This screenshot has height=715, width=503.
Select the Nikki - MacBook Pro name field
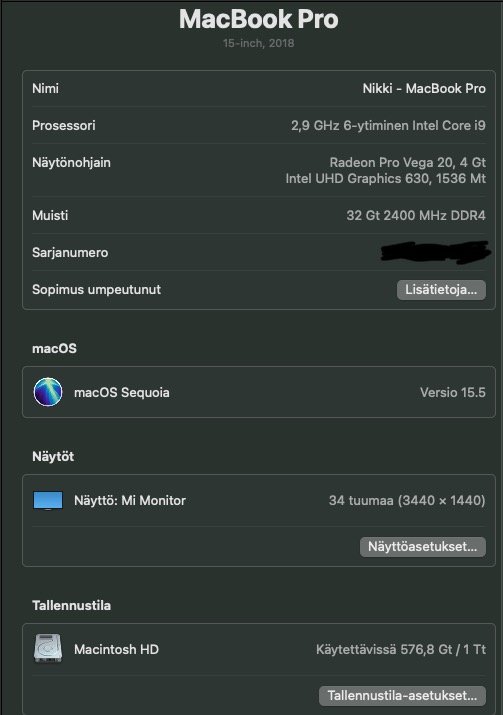click(x=424, y=88)
